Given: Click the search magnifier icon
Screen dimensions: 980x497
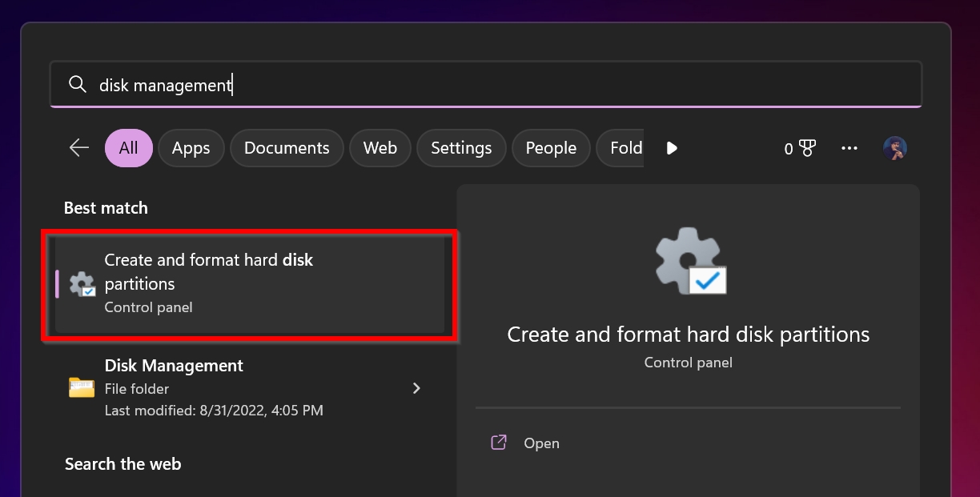Looking at the screenshot, I should point(78,84).
